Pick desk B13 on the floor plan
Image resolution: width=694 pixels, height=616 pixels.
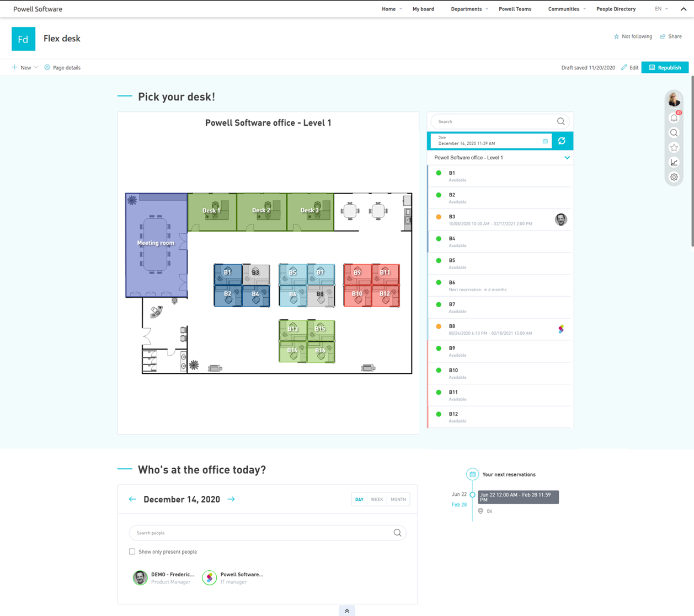293,330
